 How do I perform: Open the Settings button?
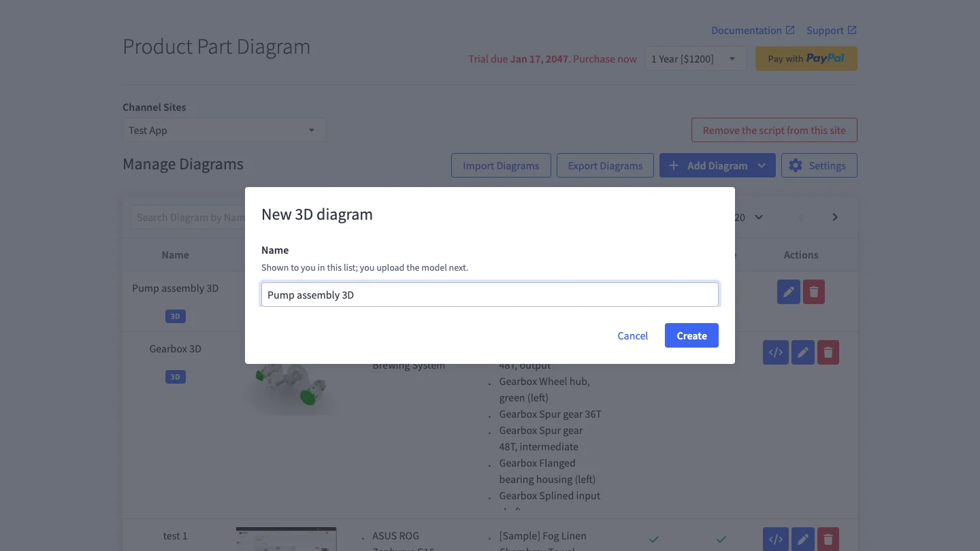pos(819,165)
